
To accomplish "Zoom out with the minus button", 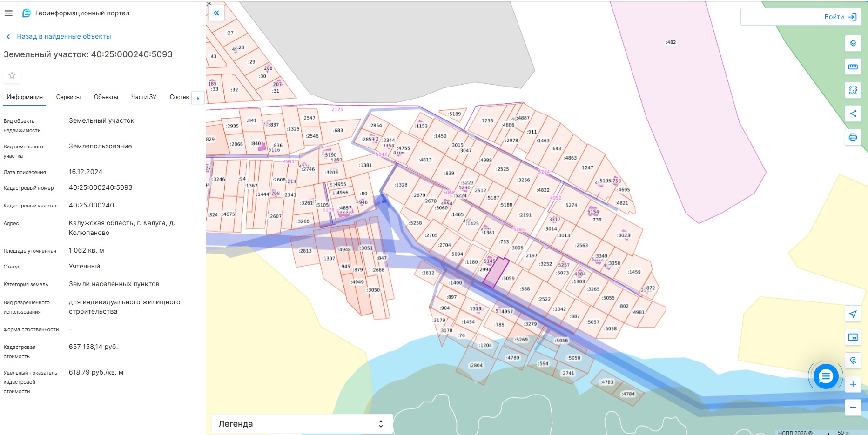I will coord(853,408).
